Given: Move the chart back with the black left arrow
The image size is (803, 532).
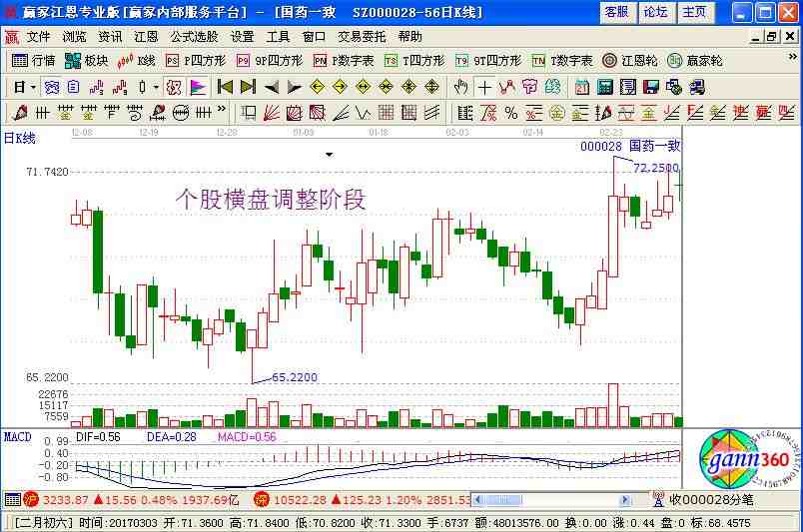Looking at the screenshot, I should (272, 88).
